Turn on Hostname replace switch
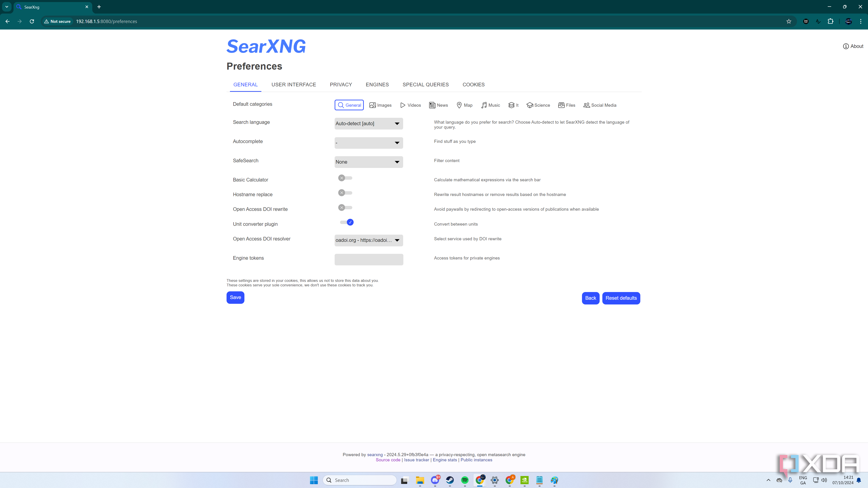Viewport: 868px width, 488px height. pyautogui.click(x=345, y=193)
